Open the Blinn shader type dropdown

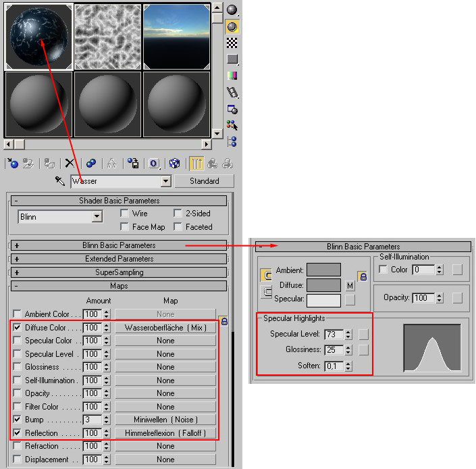[97, 217]
